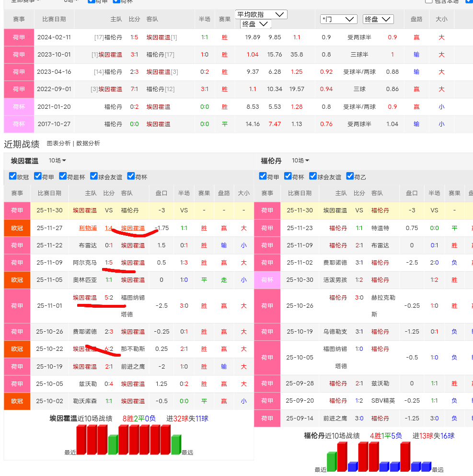The image size is (473, 476).
Task: Expand the 10场 selector next to 福伦丹
Action: tap(300, 161)
